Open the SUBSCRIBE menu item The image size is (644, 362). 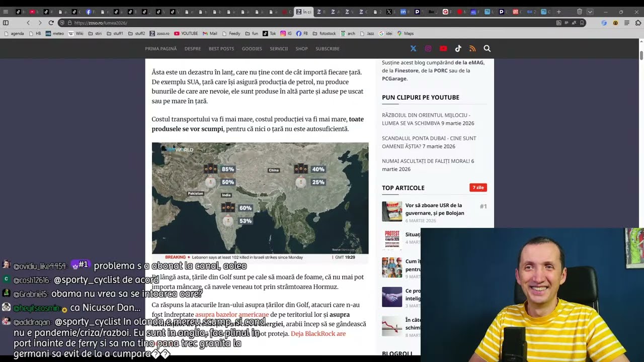328,49
